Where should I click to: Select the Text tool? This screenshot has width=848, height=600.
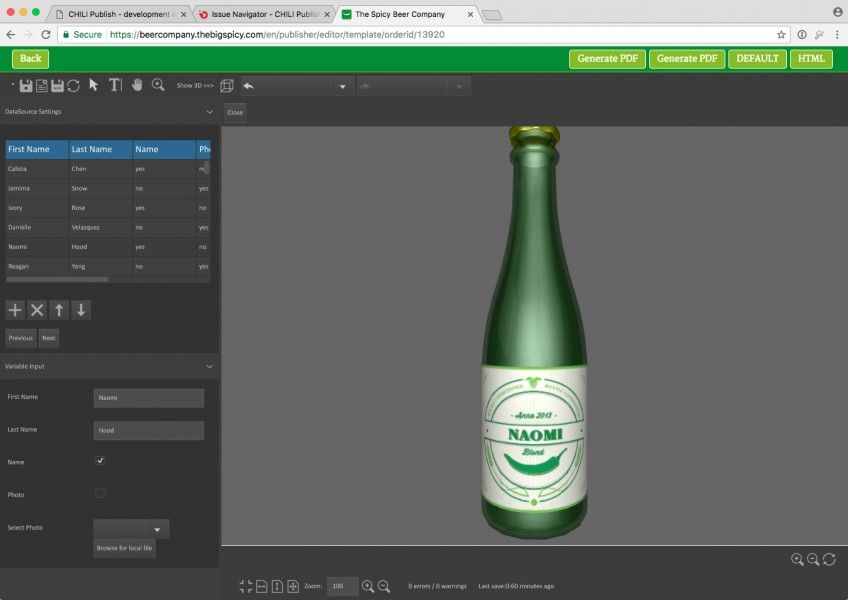click(x=115, y=85)
